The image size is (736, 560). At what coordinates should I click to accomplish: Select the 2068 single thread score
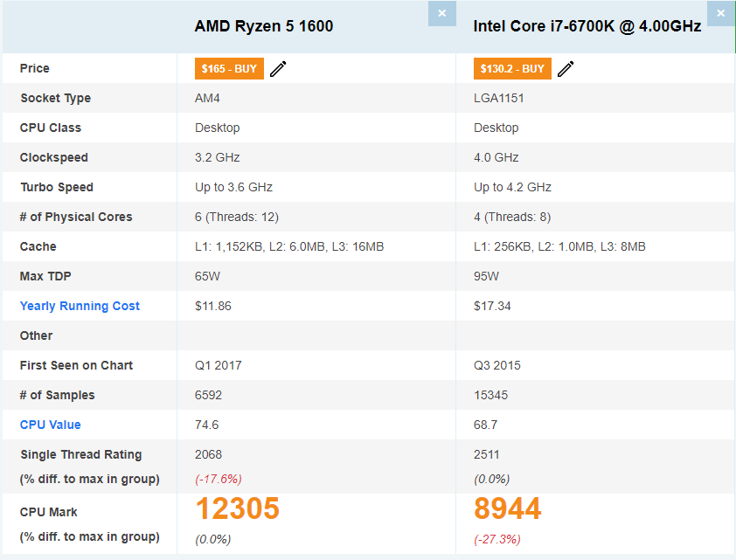pyautogui.click(x=208, y=454)
